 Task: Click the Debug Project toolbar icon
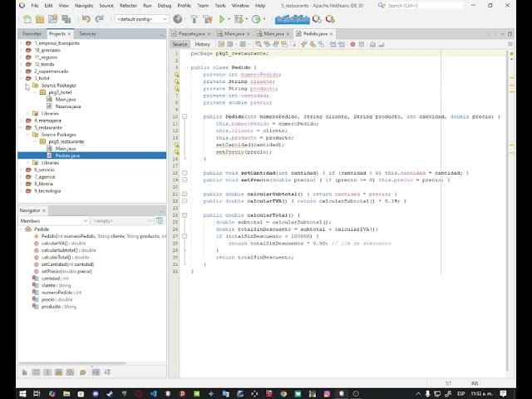pyautogui.click(x=239, y=19)
